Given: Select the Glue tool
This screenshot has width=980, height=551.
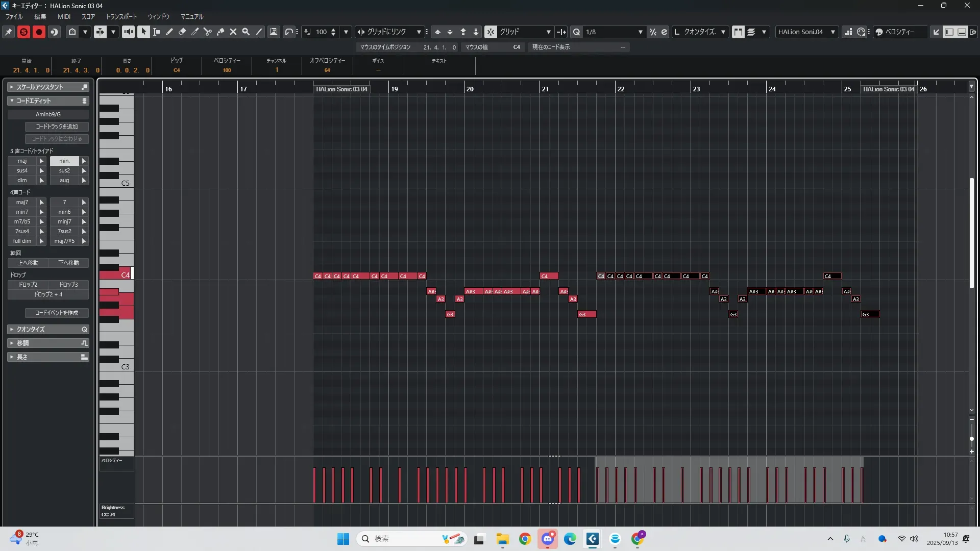Looking at the screenshot, I should pos(220,32).
